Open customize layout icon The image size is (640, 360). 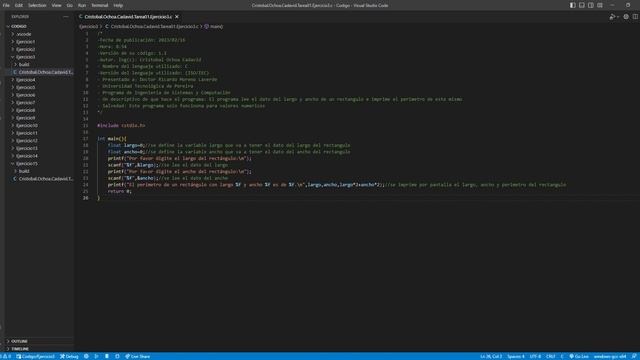point(600,5)
